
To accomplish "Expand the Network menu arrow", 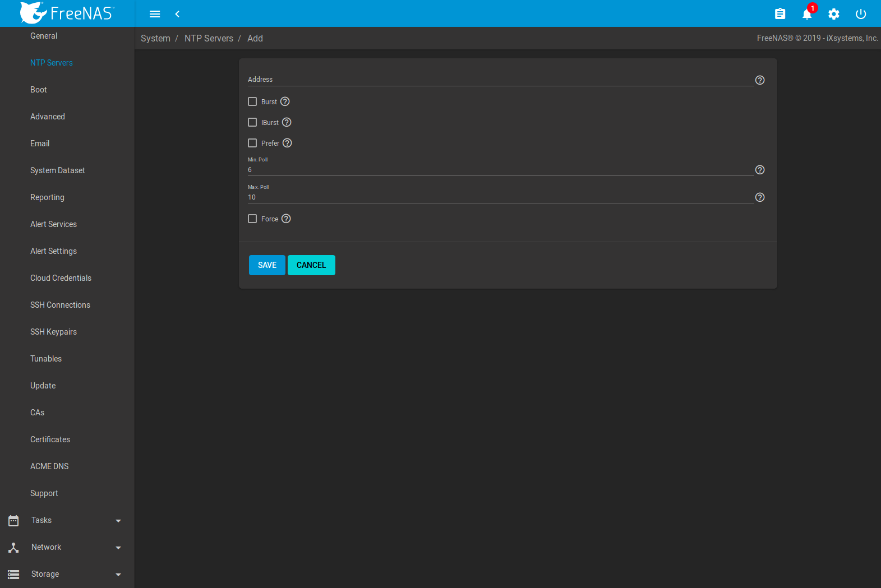I will (x=118, y=548).
